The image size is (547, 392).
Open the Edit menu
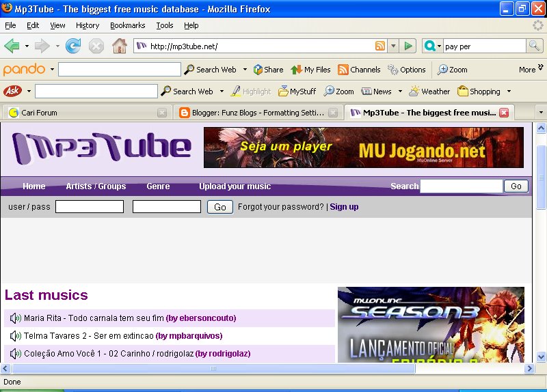(x=33, y=25)
